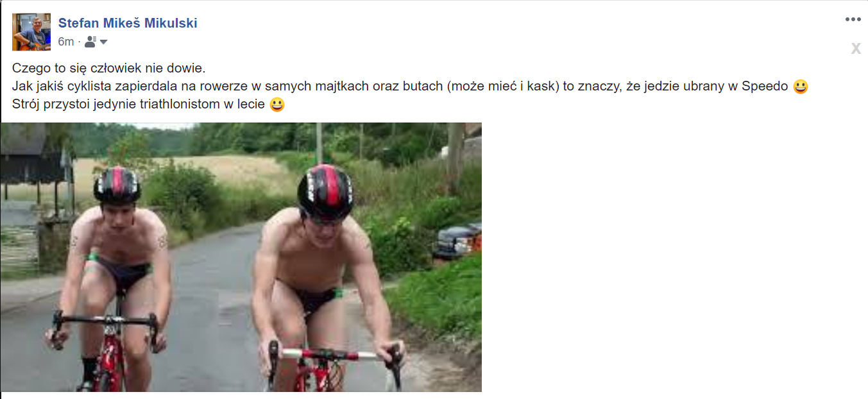868x399 pixels.
Task: Click the line 'Czego to się człowiek nie dowie.'
Action: click(x=108, y=68)
